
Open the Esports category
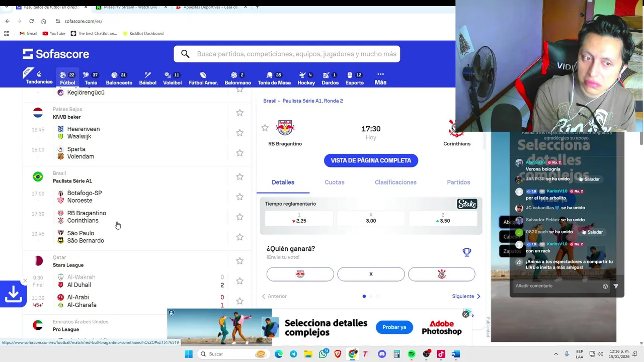[x=354, y=78]
